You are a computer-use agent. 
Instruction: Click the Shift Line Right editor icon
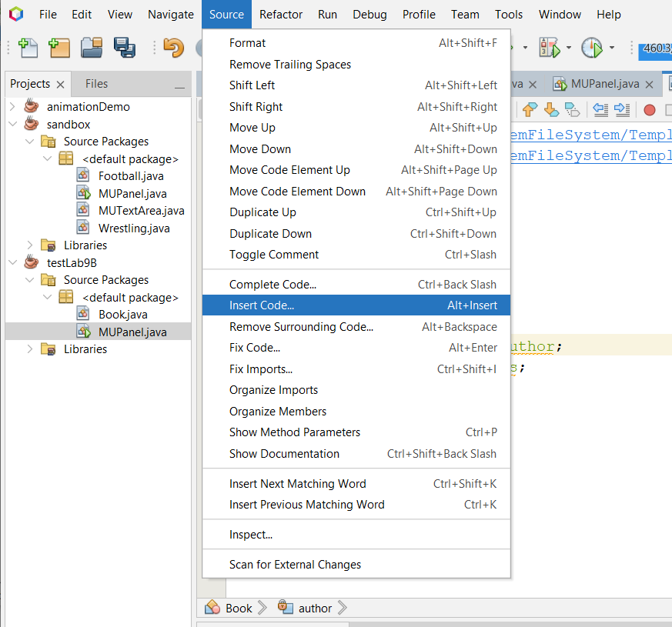pyautogui.click(x=622, y=110)
